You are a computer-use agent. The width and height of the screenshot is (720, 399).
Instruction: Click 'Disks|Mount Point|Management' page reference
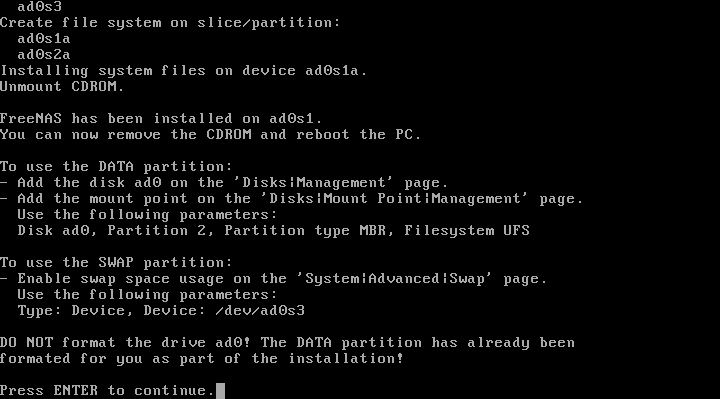[x=395, y=199]
